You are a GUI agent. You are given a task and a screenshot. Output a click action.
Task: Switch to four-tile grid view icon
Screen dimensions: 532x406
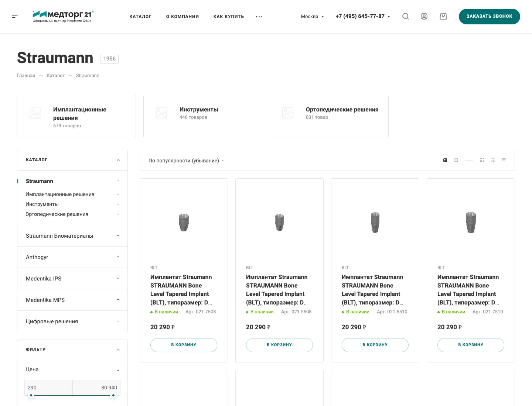445,160
